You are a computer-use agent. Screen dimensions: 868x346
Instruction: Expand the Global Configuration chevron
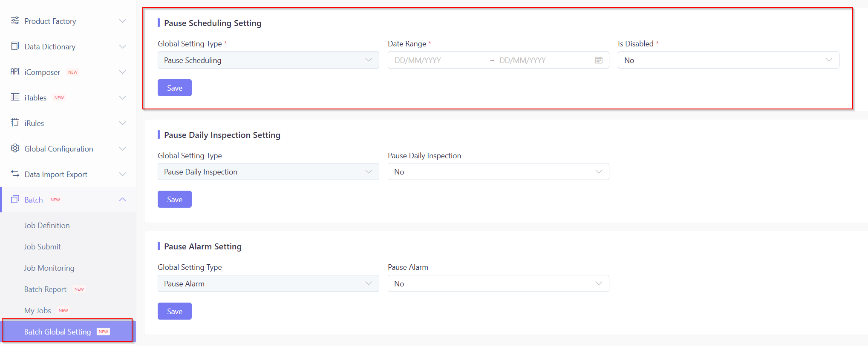[123, 149]
